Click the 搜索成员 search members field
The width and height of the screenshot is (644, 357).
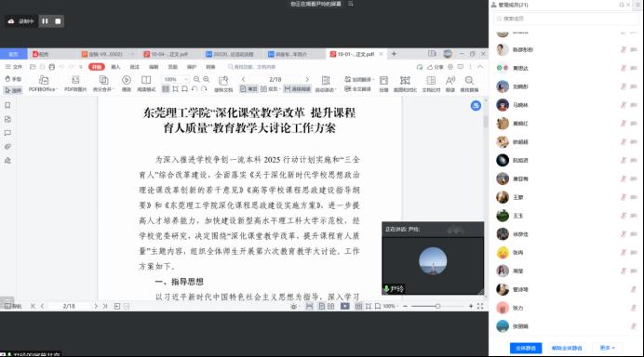click(567, 19)
